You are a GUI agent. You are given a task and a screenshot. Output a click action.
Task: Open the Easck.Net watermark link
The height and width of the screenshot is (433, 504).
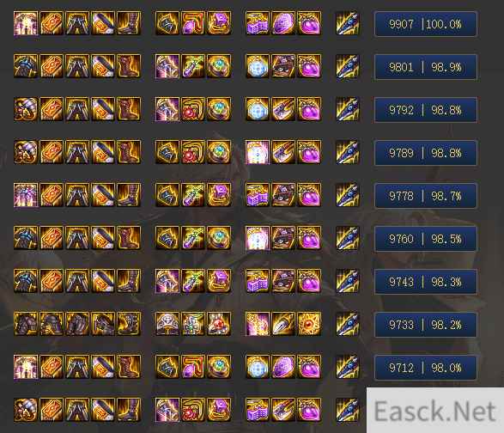click(435, 411)
